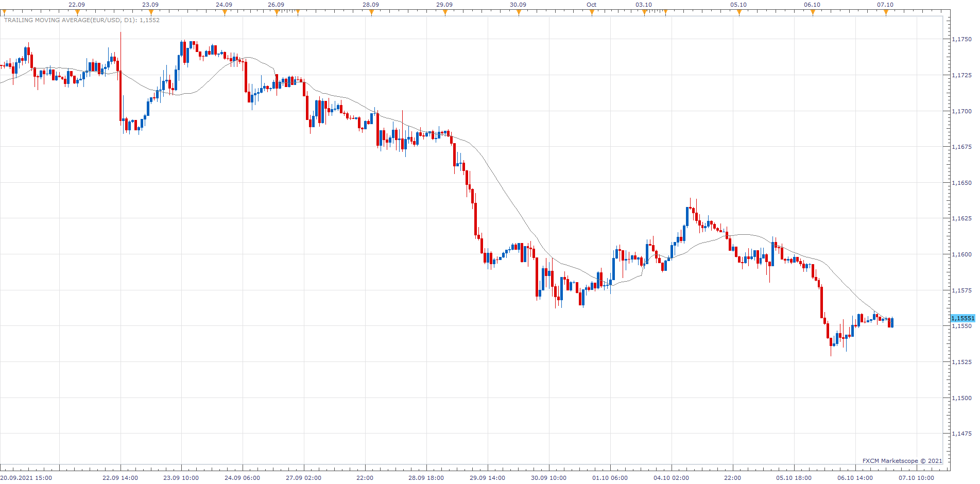This screenshot has width=980, height=484.
Task: Click the orange day marker under 05.10
Action: 739,13
